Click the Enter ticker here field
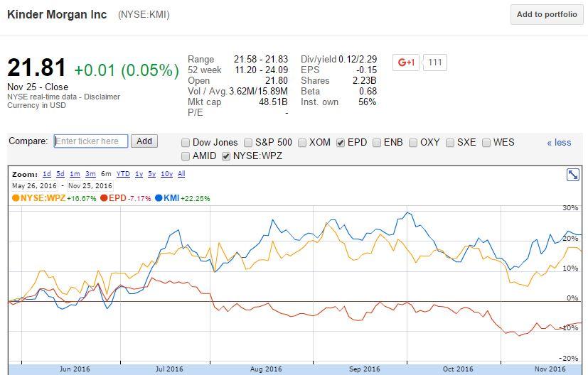Screen dimensions: 588x375 (x=91, y=141)
